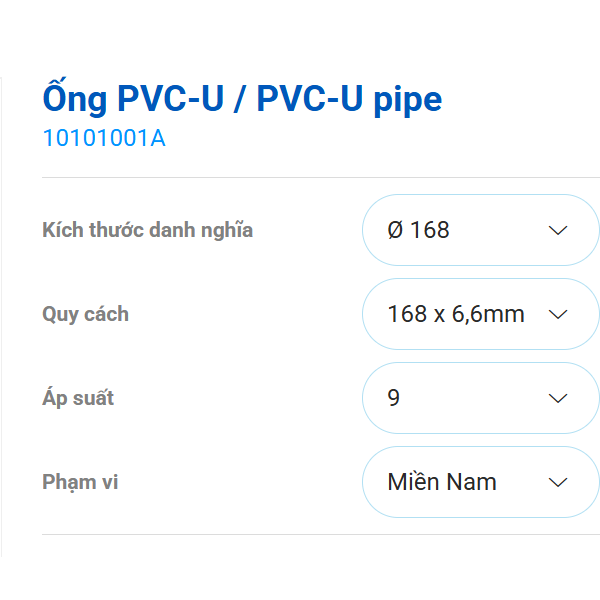
Task: Click the selected value text Miền Nam
Action: click(x=441, y=482)
